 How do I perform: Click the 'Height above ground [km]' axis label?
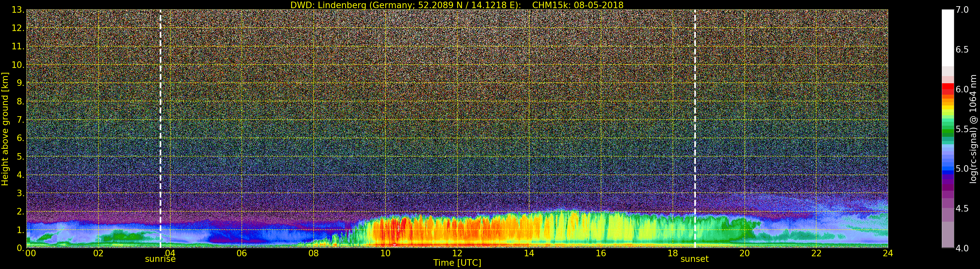tap(5, 129)
